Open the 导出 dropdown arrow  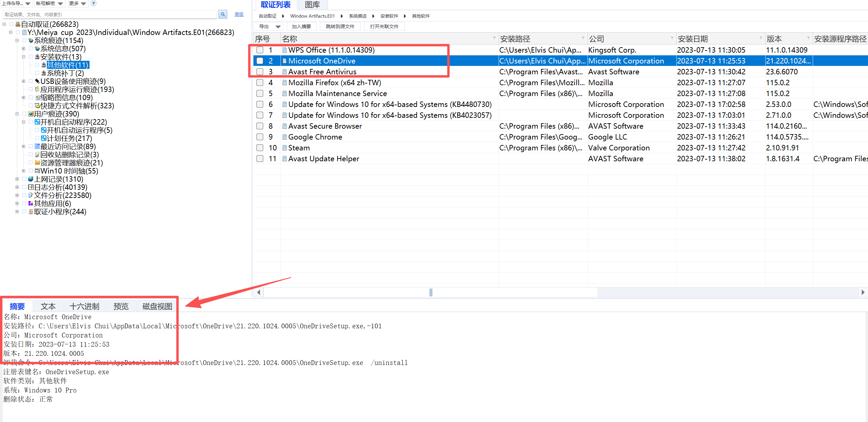tap(278, 26)
